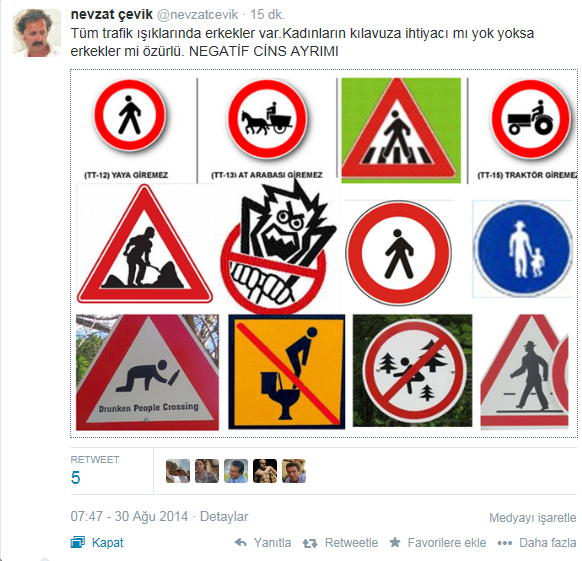Image resolution: width=582 pixels, height=561 pixels.
Task: Click the nevzat çevik display name
Action: point(111,14)
